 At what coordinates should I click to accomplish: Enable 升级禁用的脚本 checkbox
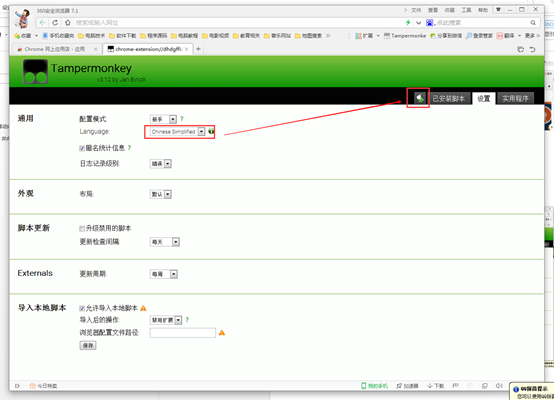coord(82,229)
